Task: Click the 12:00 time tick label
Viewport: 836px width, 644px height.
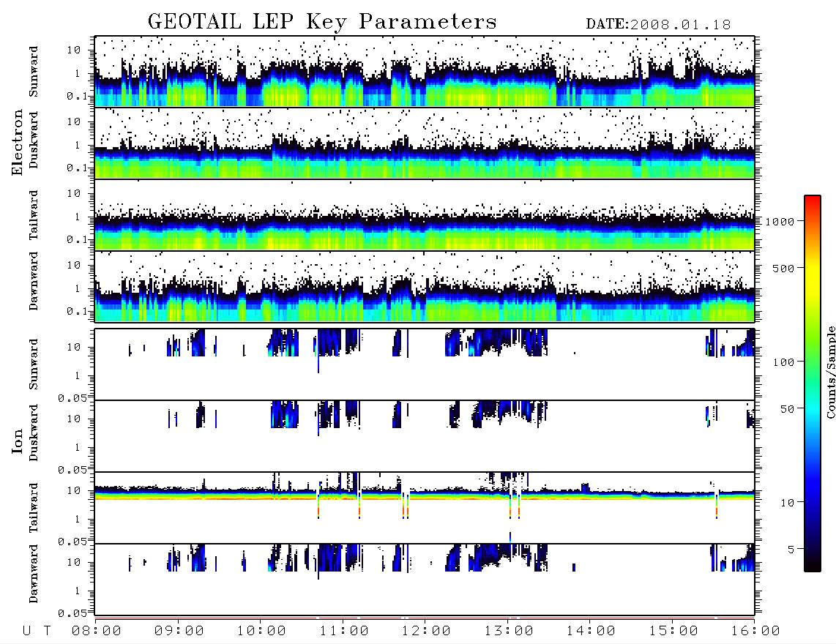Action: pos(426,632)
